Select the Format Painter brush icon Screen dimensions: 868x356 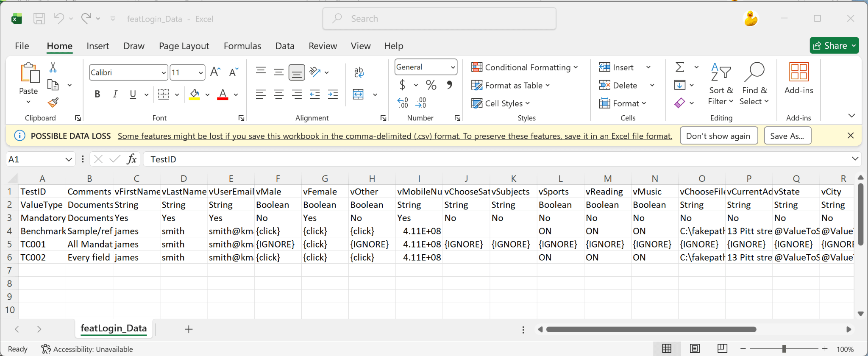click(53, 103)
